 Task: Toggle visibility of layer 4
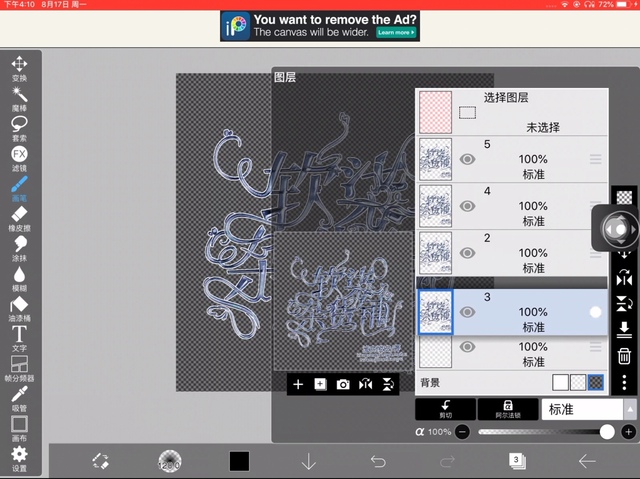467,205
